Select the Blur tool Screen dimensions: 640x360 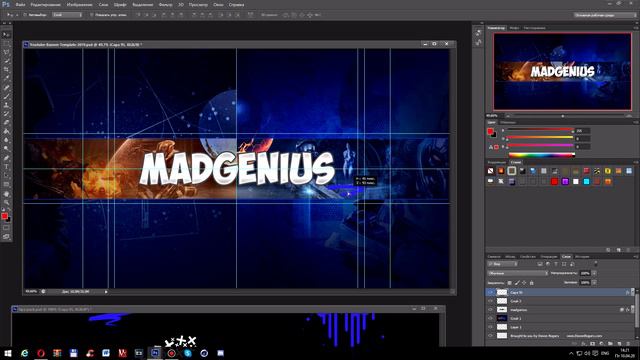pos(6,140)
